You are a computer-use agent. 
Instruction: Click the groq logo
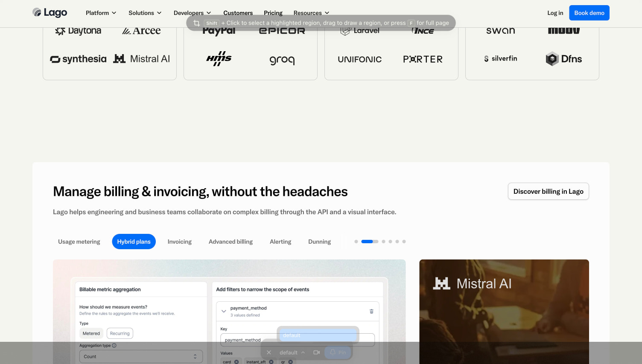click(282, 60)
